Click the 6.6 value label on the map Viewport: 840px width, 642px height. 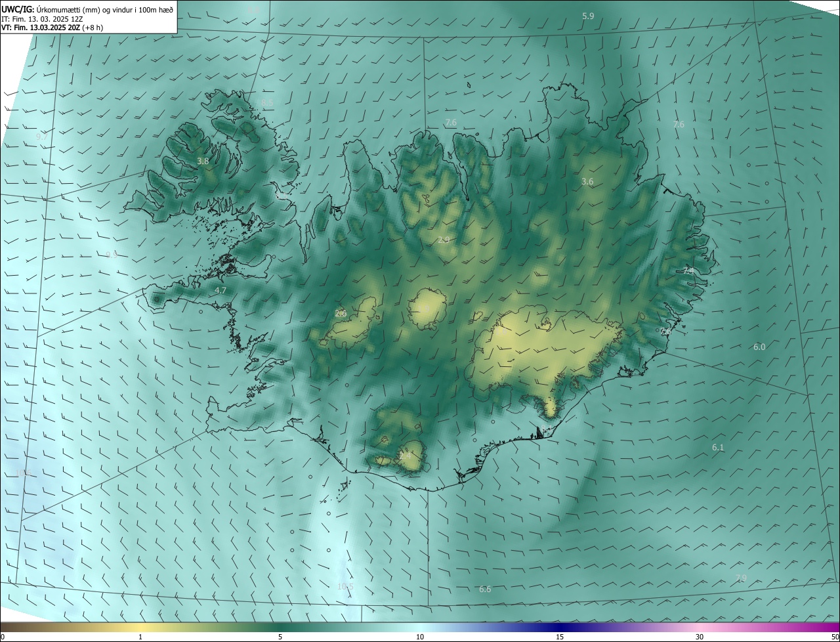click(x=485, y=589)
